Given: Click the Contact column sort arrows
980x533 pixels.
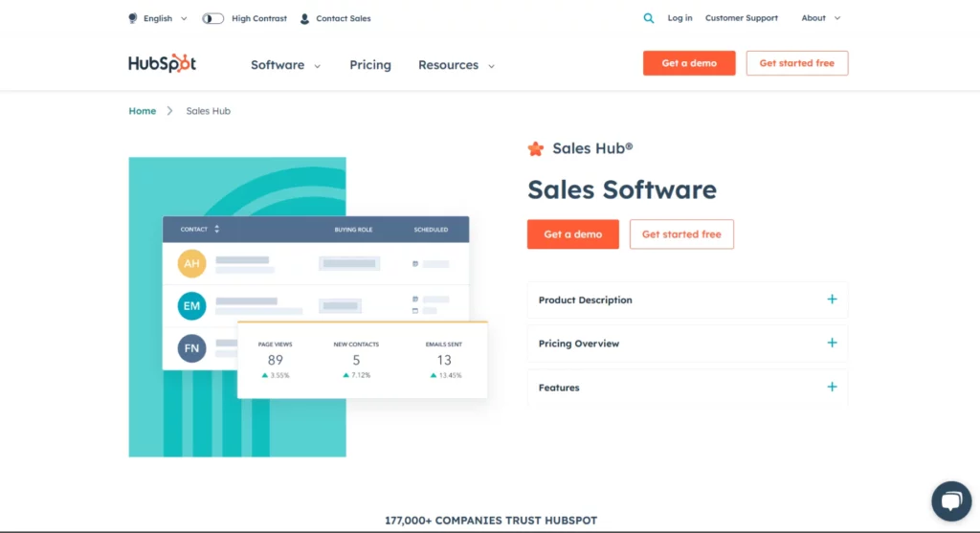Looking at the screenshot, I should (x=217, y=230).
